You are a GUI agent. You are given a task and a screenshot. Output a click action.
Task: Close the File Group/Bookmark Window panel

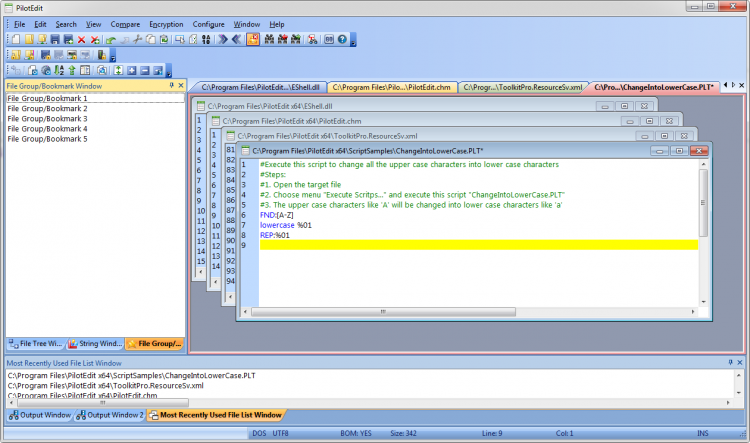181,85
